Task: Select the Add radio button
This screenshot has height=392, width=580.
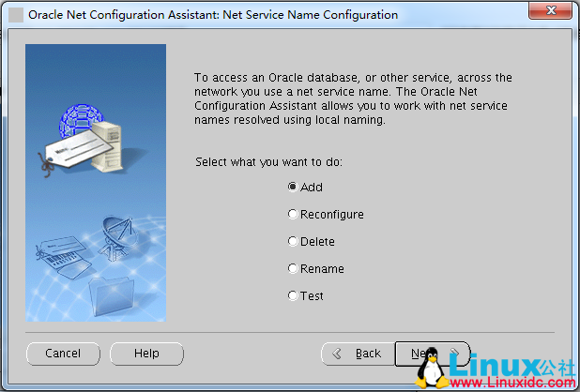Action: 293,187
